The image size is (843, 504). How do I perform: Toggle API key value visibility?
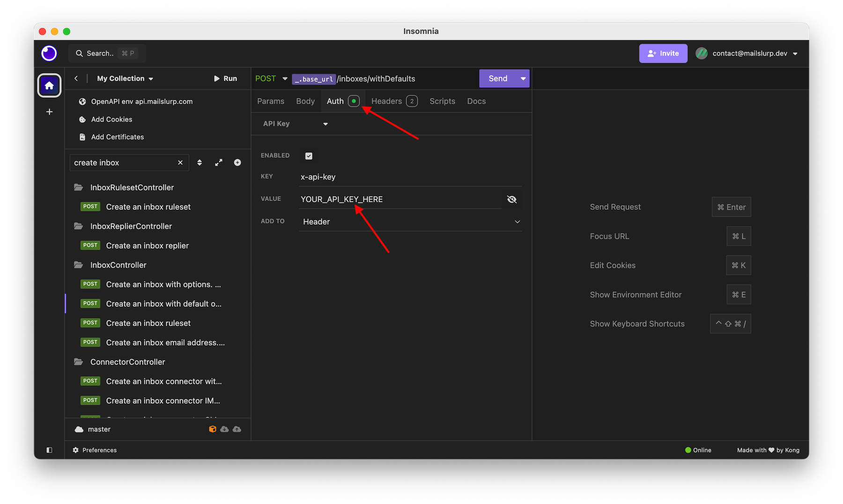coord(512,200)
